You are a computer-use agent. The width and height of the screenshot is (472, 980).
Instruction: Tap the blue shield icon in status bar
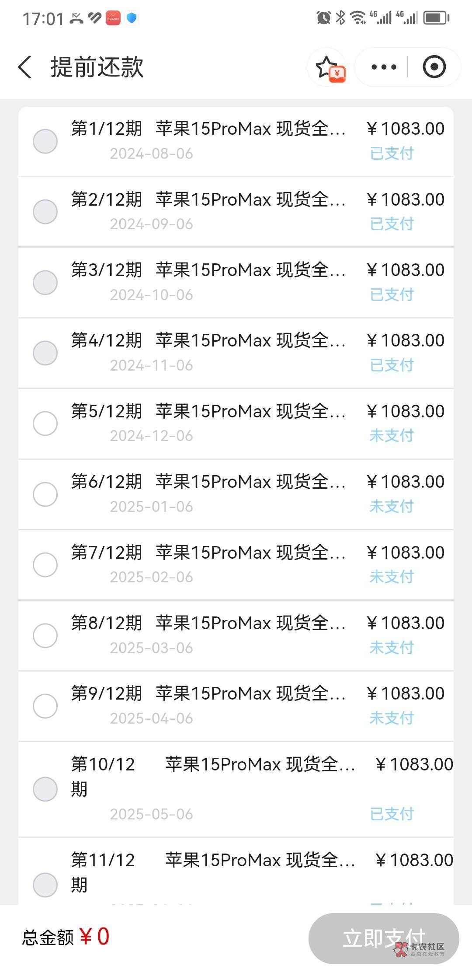[x=132, y=18]
